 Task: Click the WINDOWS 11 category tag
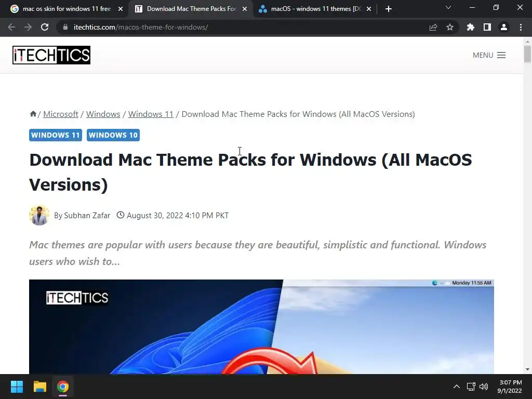click(56, 135)
